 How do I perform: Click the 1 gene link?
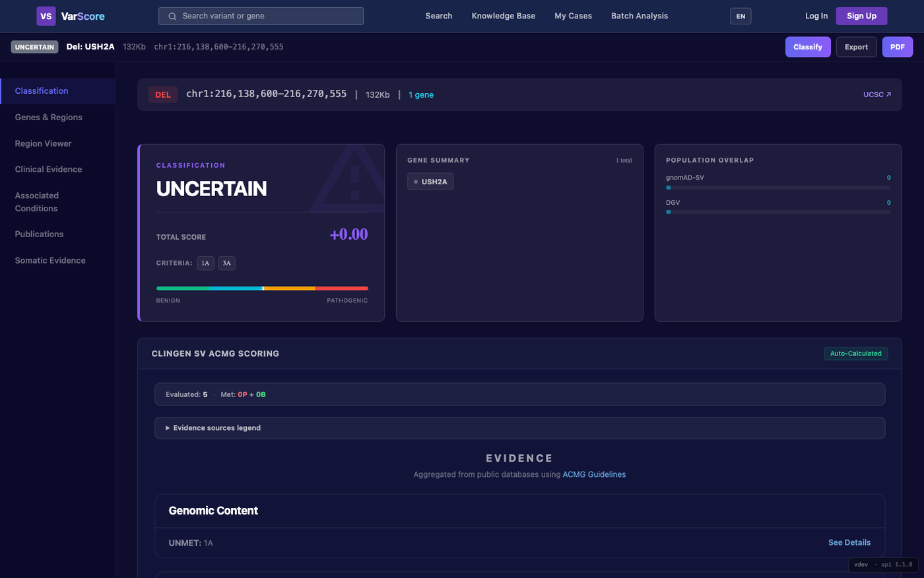[x=421, y=95]
